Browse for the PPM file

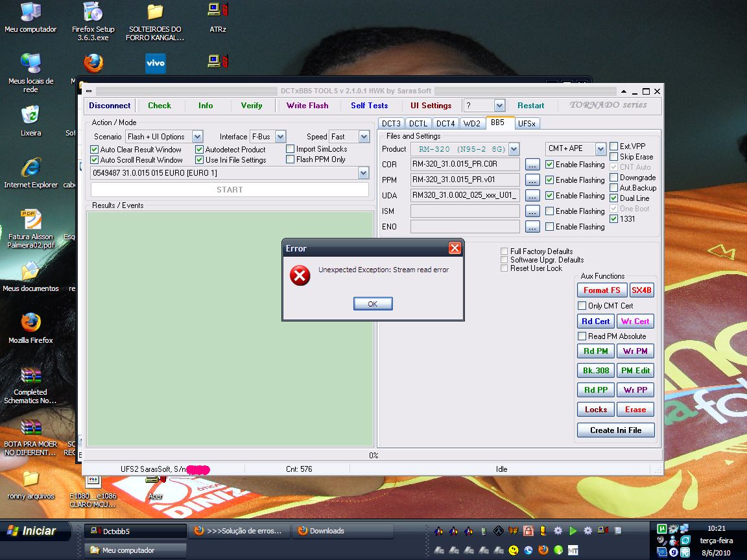pyautogui.click(x=532, y=180)
